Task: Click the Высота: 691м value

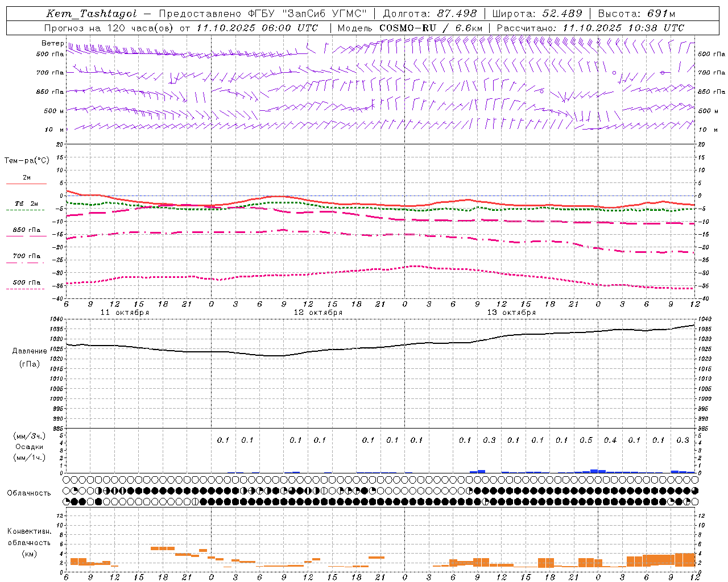Action: coord(636,14)
